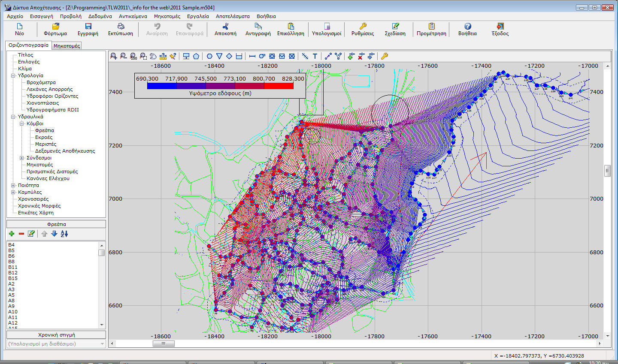Expand the Σύνδεσμοι tree node
The height and width of the screenshot is (364, 618).
coord(22,158)
